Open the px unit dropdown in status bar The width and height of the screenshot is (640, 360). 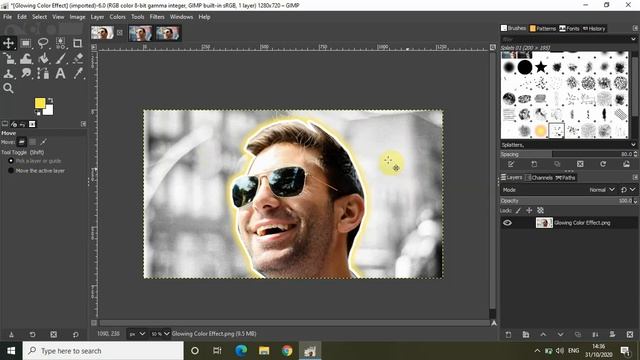(x=137, y=334)
